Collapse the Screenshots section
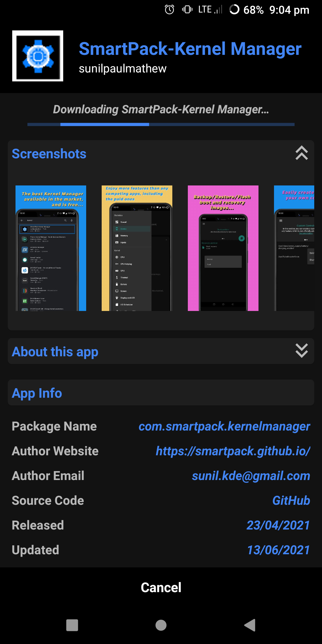The image size is (322, 644). (301, 153)
